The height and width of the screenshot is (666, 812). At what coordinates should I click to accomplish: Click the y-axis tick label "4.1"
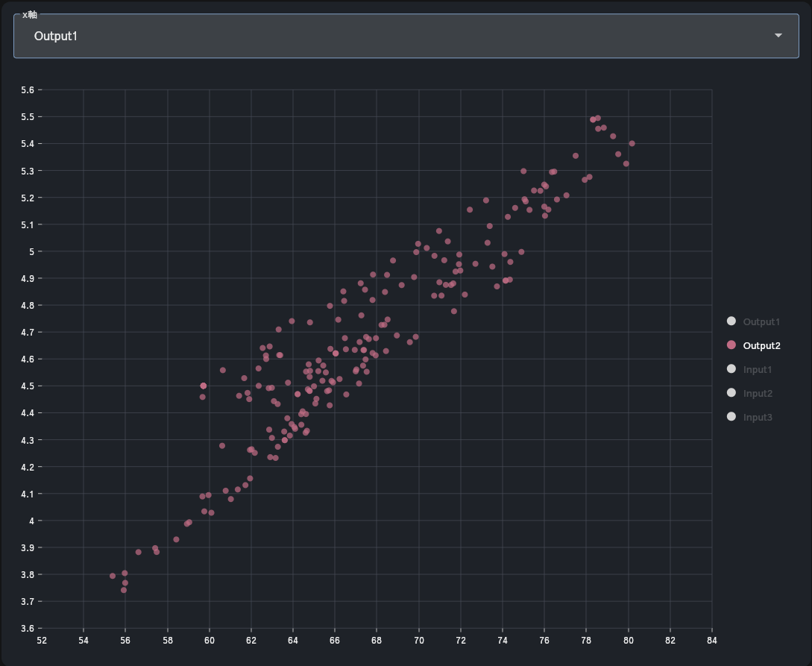(x=28, y=494)
